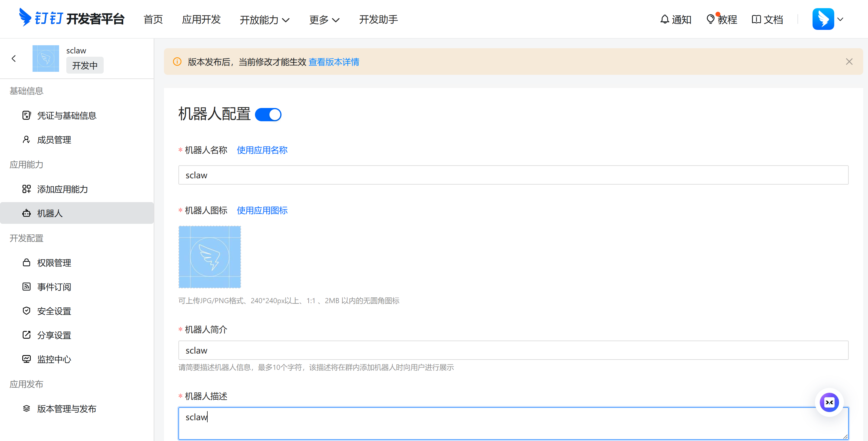Image resolution: width=868 pixels, height=441 pixels.
Task: Disable the 机器人配置 toggle switch
Action: [x=268, y=114]
